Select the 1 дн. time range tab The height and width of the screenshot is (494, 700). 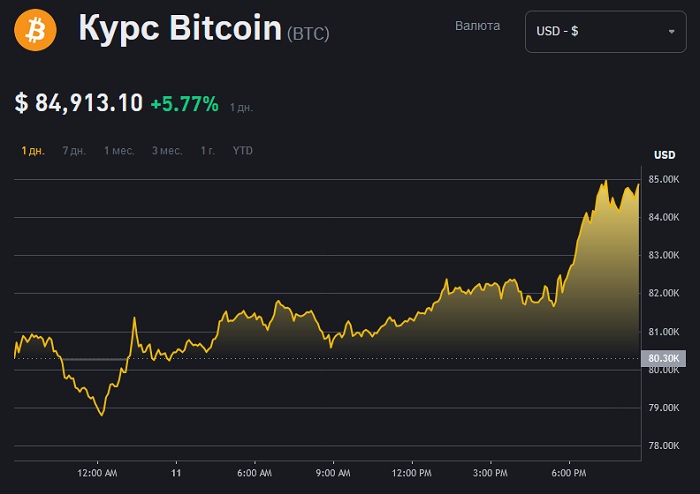pyautogui.click(x=33, y=151)
